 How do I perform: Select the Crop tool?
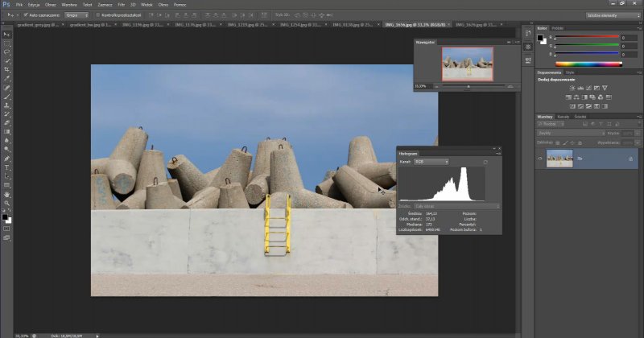(6, 70)
